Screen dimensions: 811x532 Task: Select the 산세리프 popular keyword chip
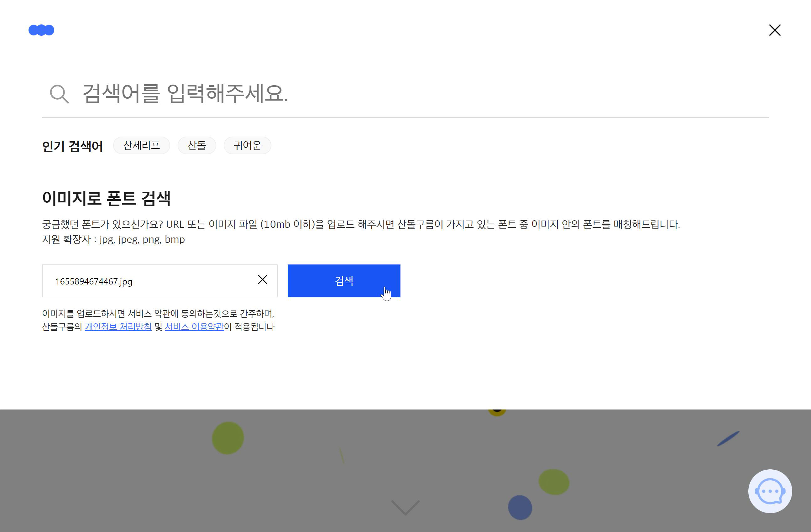click(141, 146)
